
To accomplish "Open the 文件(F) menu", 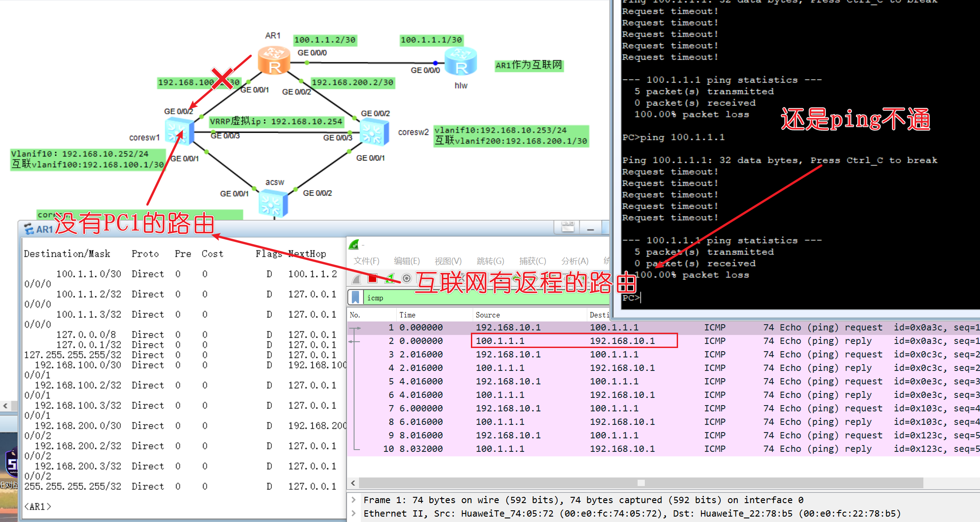I will (366, 261).
